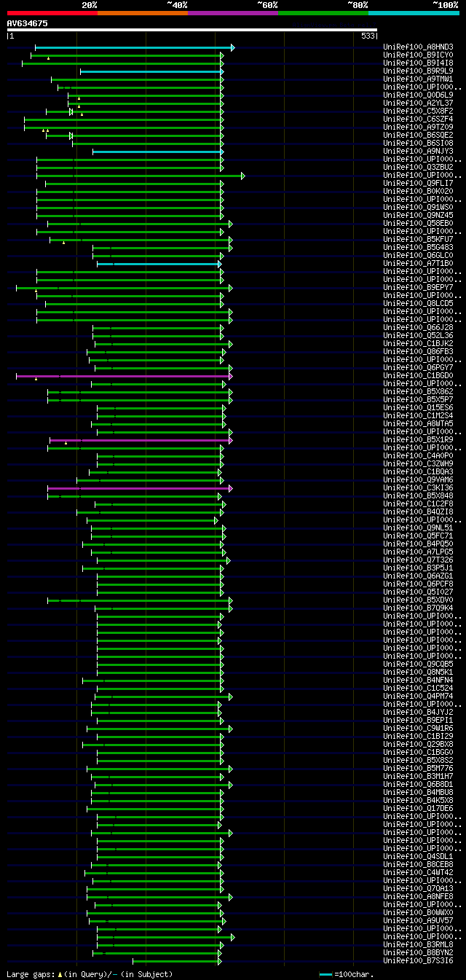Viewport: 466px width, 980px height.
Task: Select the label UniRef100_A9TZ09
Action: (418, 128)
